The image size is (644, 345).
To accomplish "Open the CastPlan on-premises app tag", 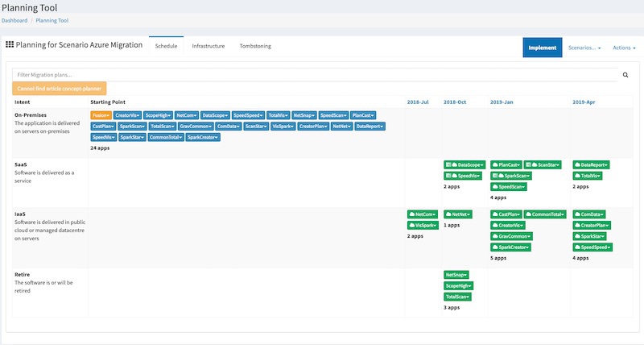I will [x=103, y=127].
